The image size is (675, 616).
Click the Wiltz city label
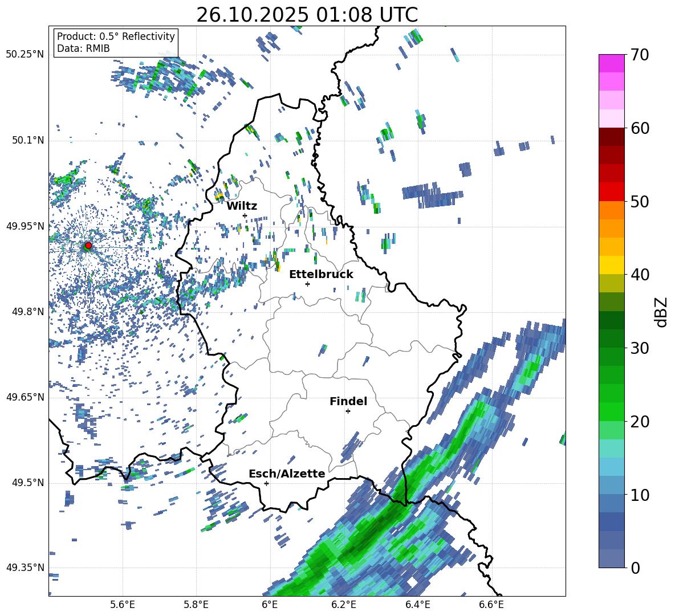click(242, 206)
